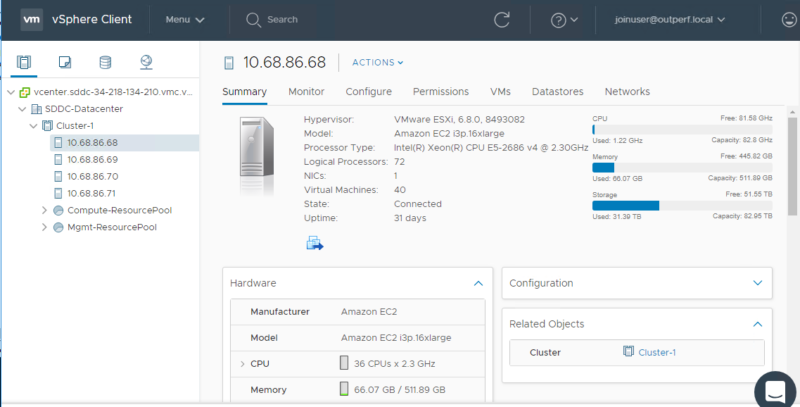Screen dimensions: 800x407
Task: Open the Configure tab
Action: pyautogui.click(x=368, y=92)
